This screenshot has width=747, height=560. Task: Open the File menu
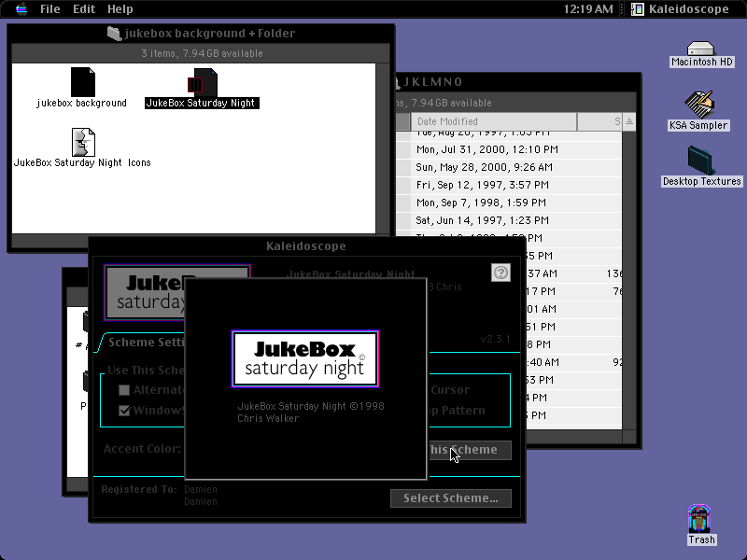tap(50, 9)
